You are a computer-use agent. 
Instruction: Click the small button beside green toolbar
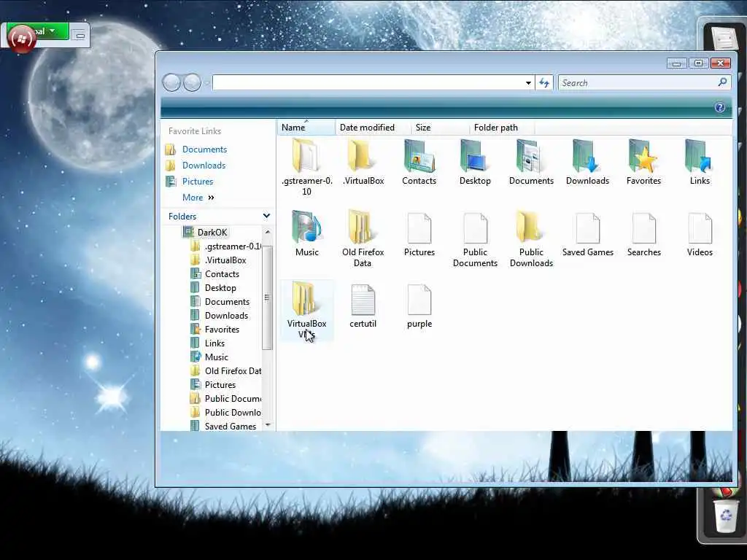point(80,35)
